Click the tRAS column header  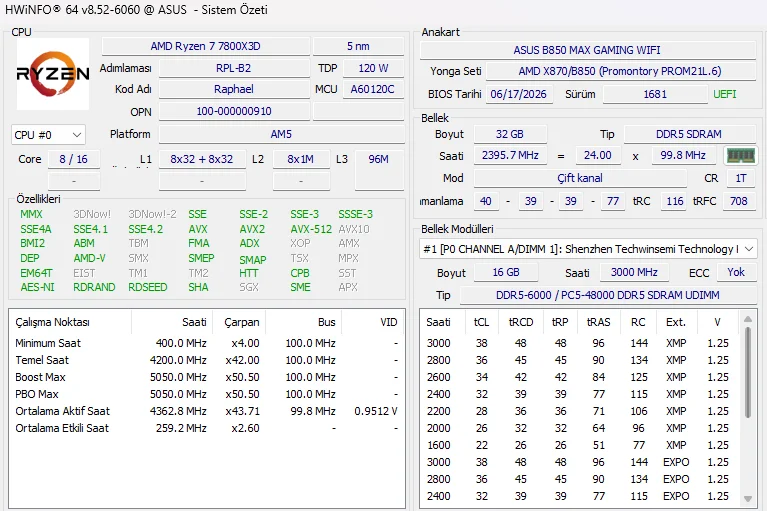pyautogui.click(x=599, y=322)
